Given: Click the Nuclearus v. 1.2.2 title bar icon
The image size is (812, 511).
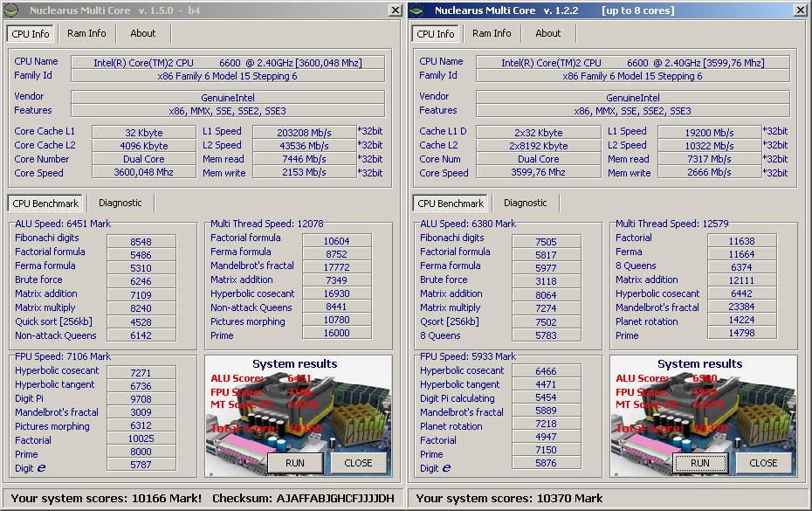Looking at the screenshot, I should pyautogui.click(x=416, y=10).
